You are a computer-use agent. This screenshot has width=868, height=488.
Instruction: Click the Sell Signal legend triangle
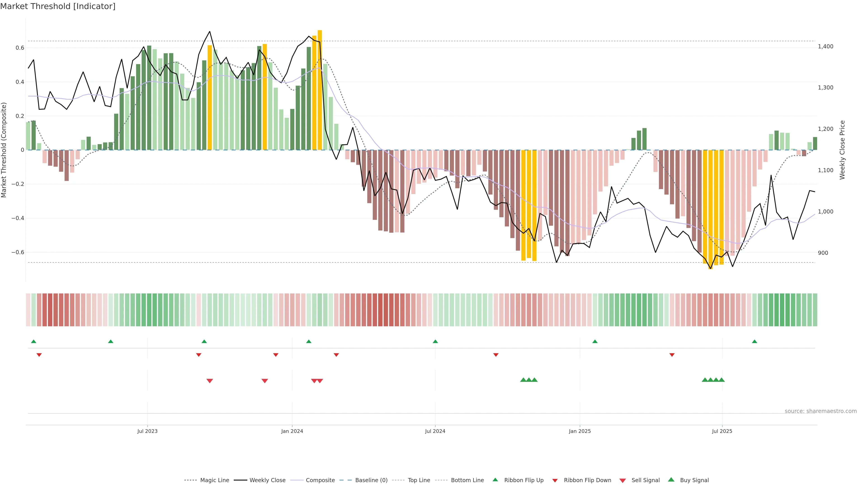coord(623,481)
